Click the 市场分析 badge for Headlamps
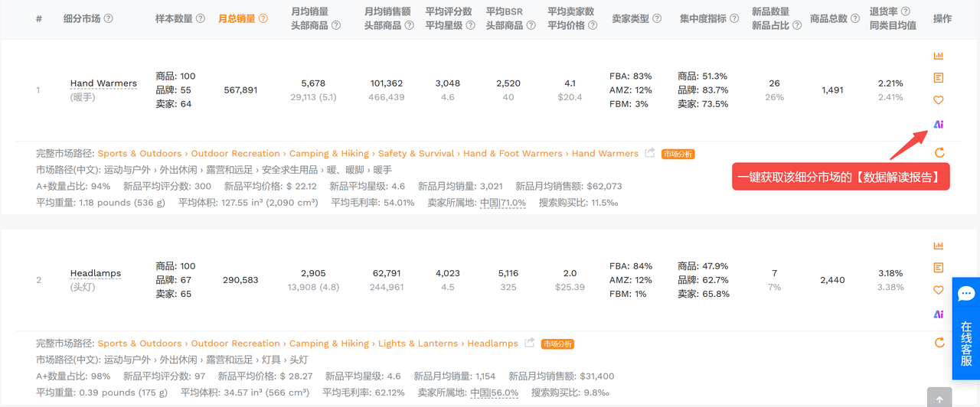 pyautogui.click(x=557, y=344)
